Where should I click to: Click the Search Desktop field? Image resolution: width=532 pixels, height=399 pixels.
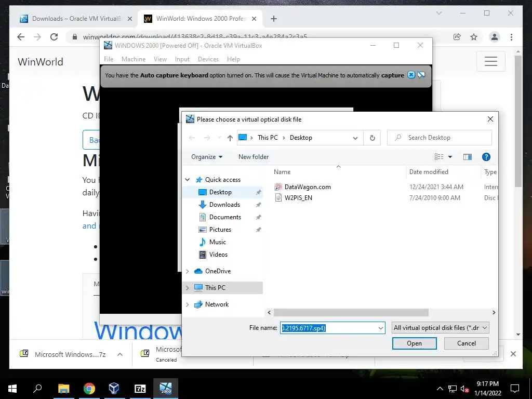(x=439, y=138)
